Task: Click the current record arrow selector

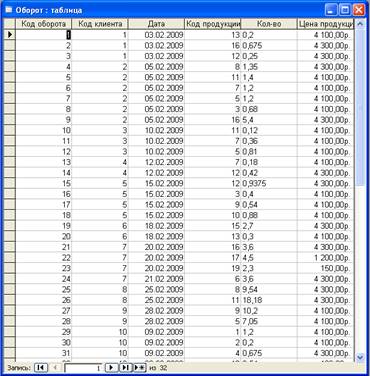Action: 9,34
